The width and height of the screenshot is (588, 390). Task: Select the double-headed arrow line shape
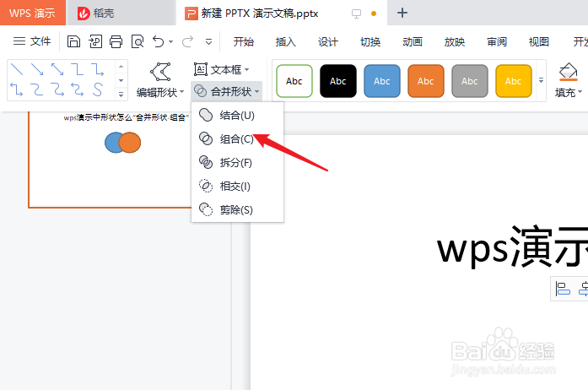click(x=57, y=69)
